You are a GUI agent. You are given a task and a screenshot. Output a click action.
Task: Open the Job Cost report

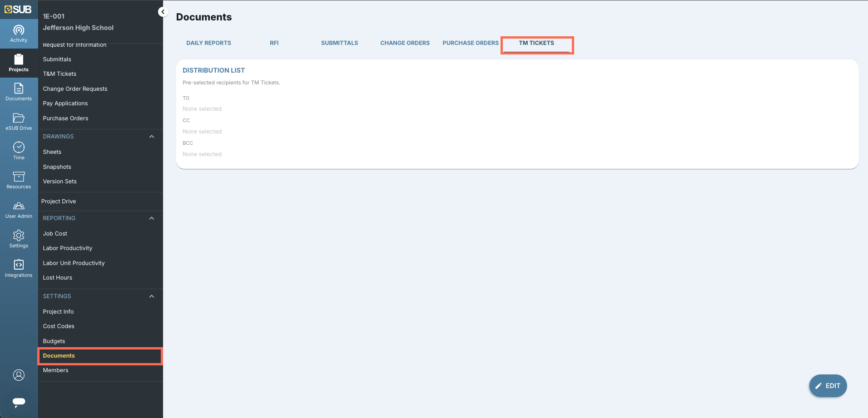pyautogui.click(x=55, y=234)
